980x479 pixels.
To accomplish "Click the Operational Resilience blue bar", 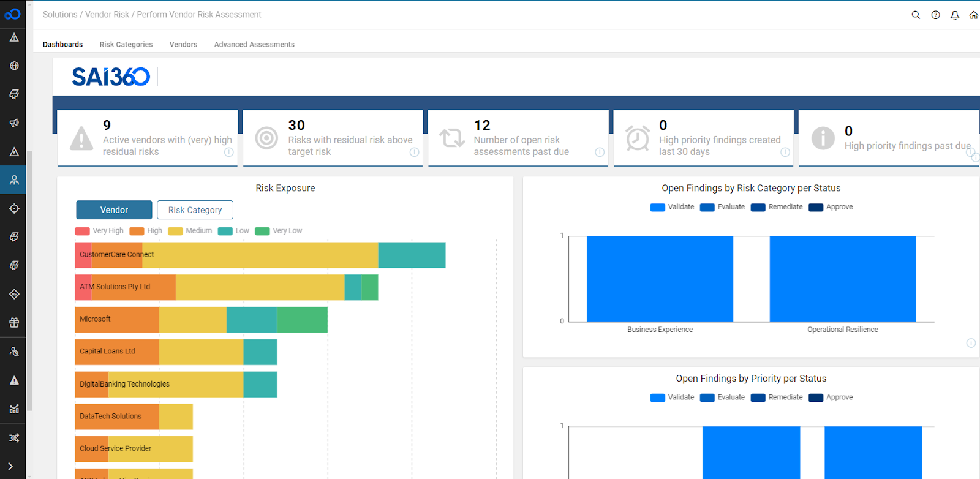I will [x=843, y=279].
